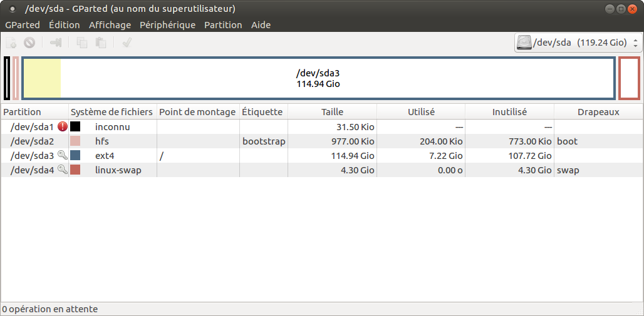Open the Affichage menu
This screenshot has width=644, height=316.
[x=110, y=25]
